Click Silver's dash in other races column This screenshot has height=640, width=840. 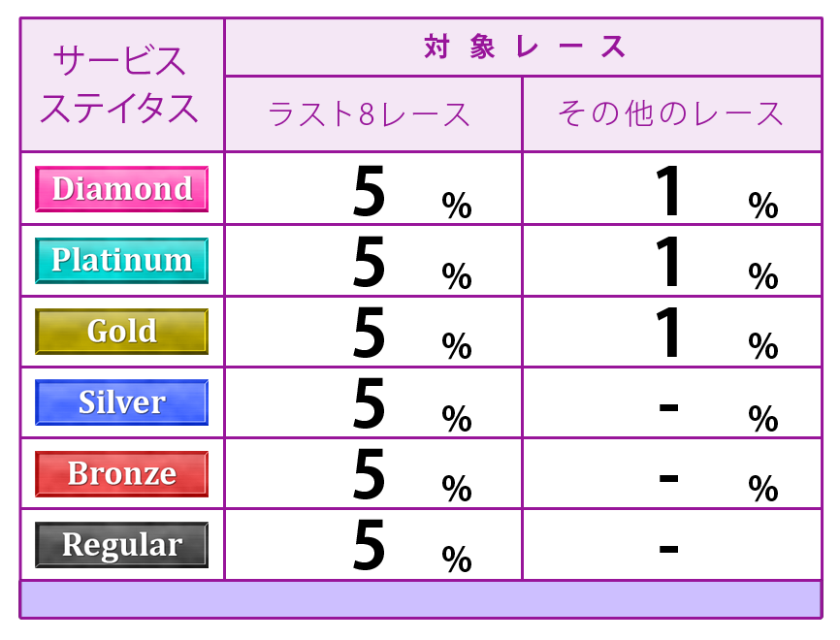(668, 407)
